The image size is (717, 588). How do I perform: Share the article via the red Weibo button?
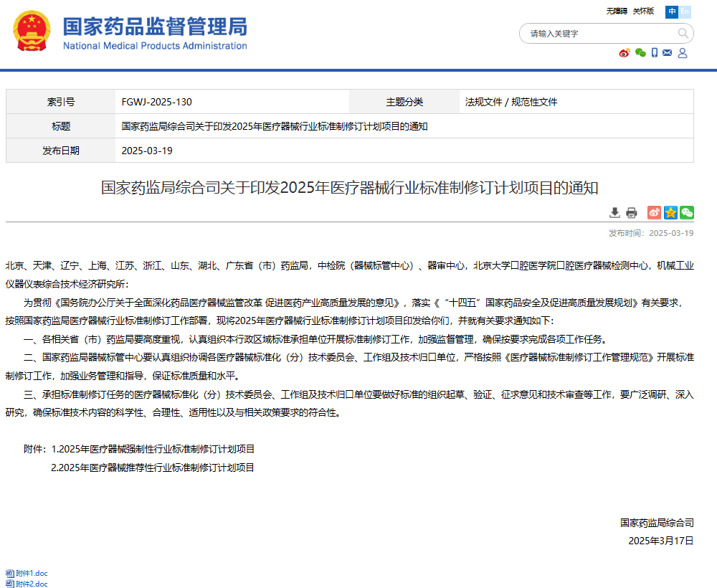(654, 212)
